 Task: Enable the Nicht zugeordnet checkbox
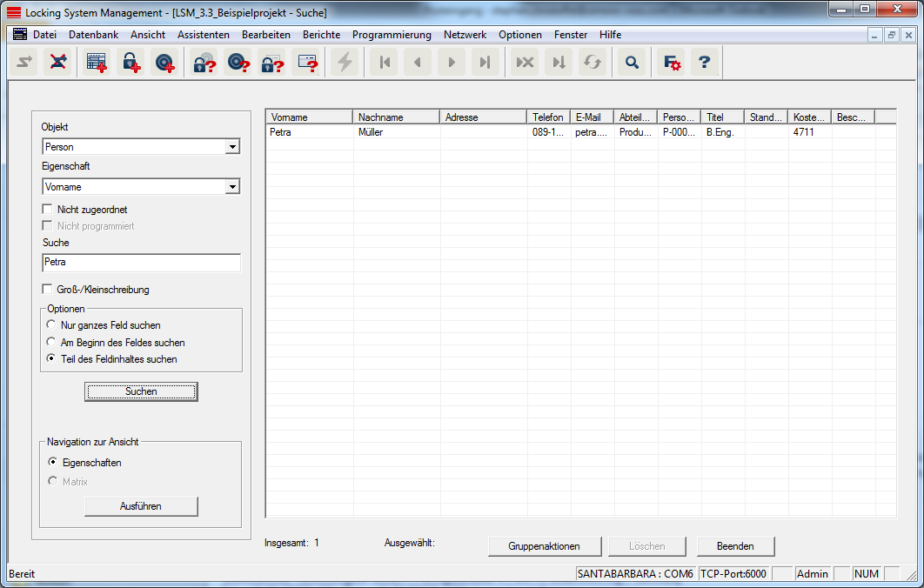tap(48, 210)
